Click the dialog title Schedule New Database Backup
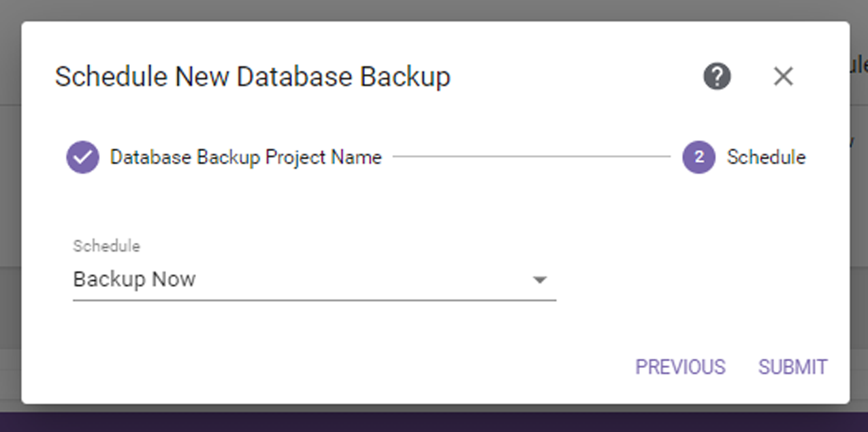 [253, 76]
